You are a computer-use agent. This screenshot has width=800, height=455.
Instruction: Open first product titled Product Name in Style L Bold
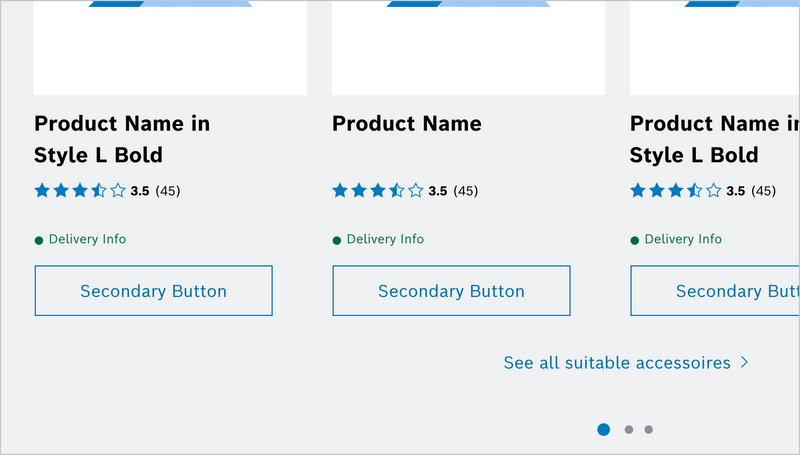pyautogui.click(x=122, y=139)
